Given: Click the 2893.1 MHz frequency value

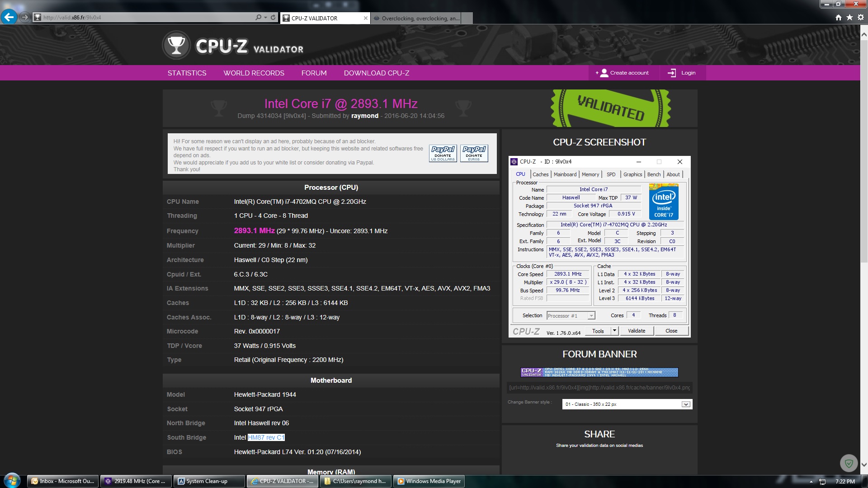Looking at the screenshot, I should click(254, 230).
